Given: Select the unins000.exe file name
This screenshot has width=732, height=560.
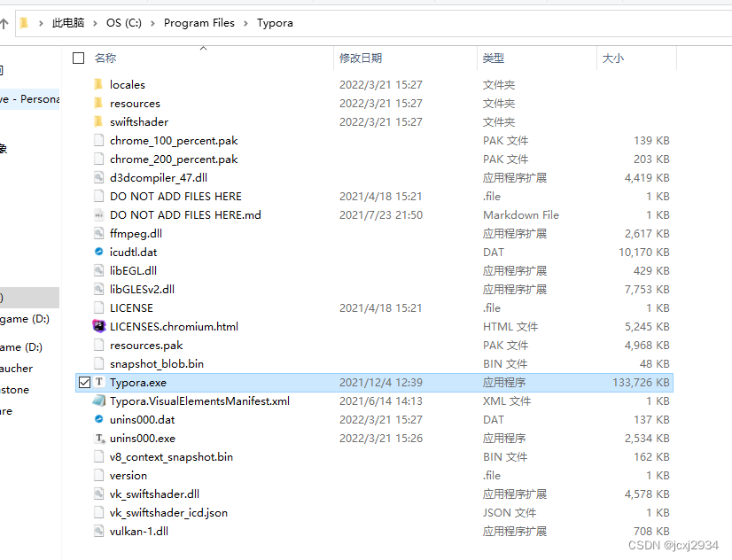Looking at the screenshot, I should 143,439.
